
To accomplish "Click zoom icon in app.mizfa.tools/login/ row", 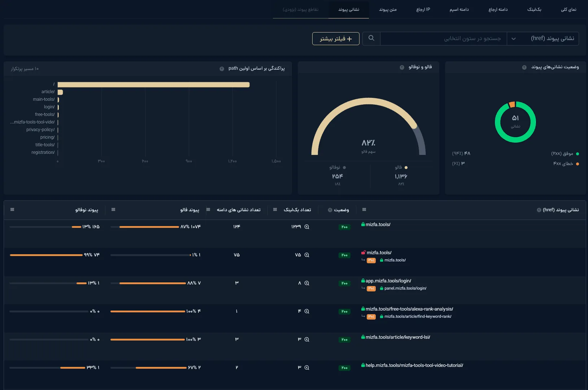I will coord(307,283).
